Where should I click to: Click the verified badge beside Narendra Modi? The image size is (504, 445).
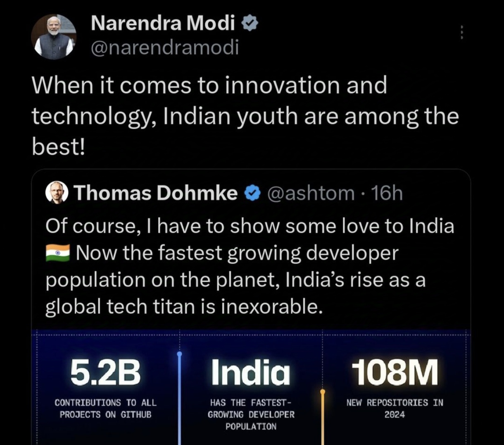pyautogui.click(x=250, y=23)
